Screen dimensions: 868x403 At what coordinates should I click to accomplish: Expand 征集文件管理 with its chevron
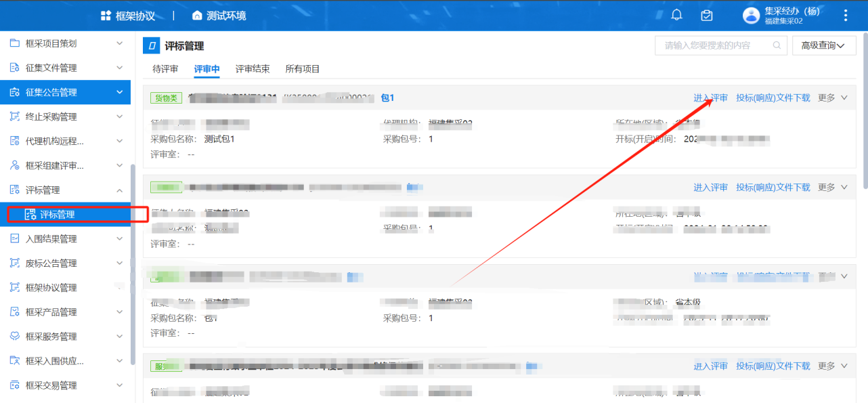(x=120, y=68)
